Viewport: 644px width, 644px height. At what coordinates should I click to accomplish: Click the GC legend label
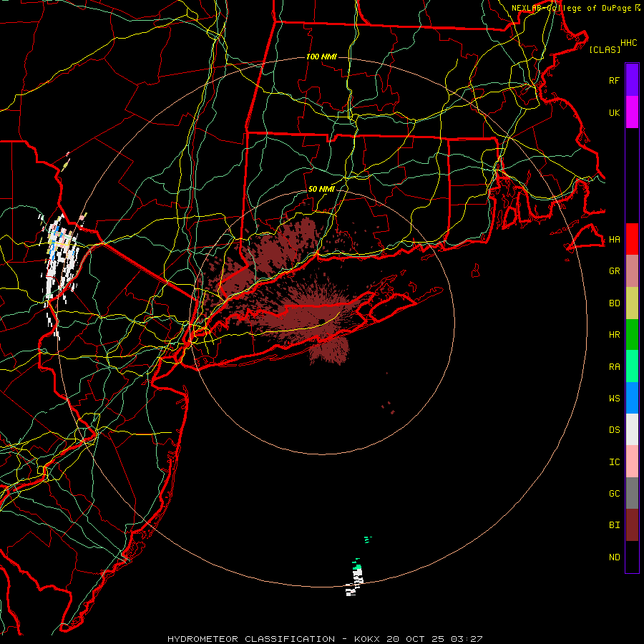click(615, 494)
